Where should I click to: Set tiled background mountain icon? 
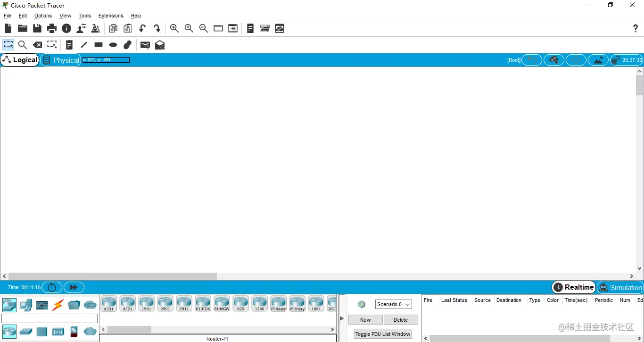tap(598, 60)
